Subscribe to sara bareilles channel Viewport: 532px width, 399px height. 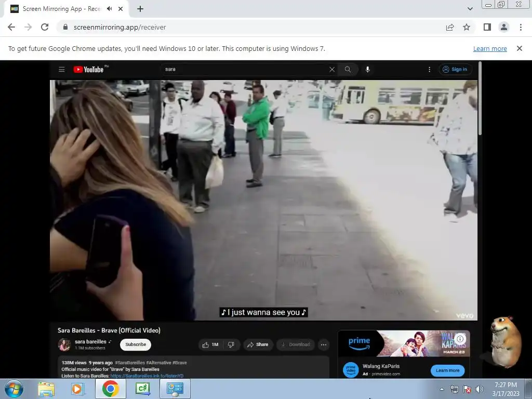136,344
